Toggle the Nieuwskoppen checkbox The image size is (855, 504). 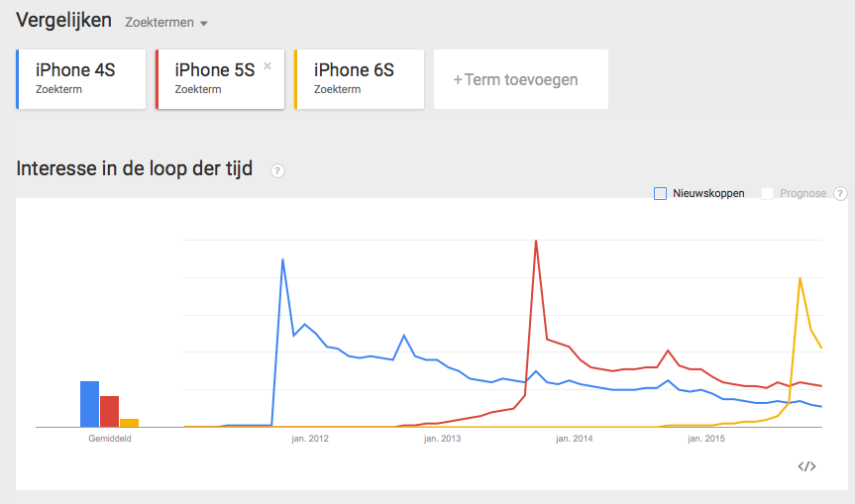click(x=661, y=193)
